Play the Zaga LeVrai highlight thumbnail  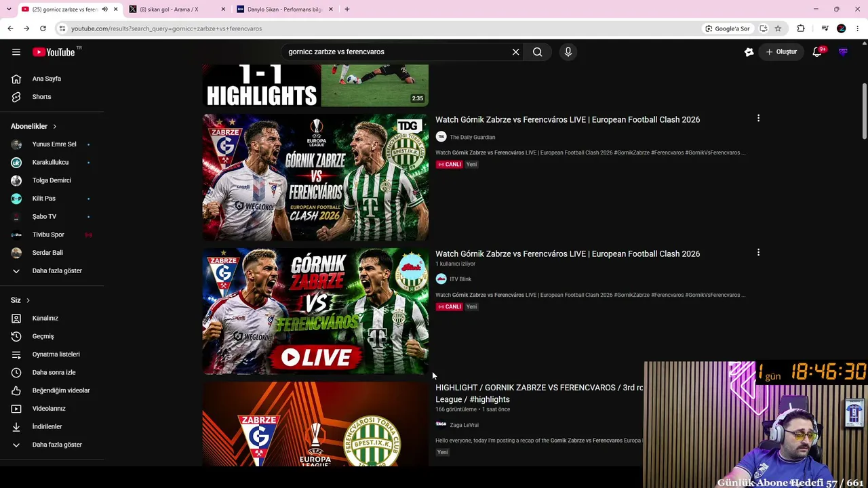315,424
